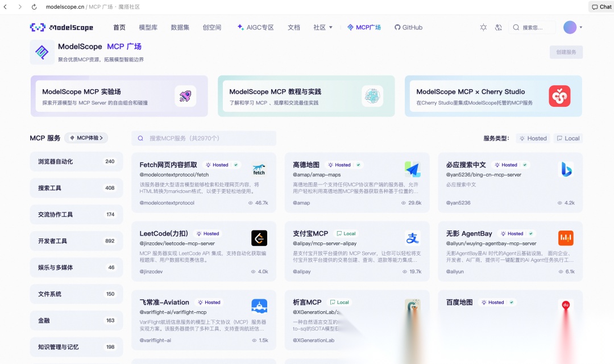Image resolution: width=614 pixels, height=364 pixels.
Task: Select 文件系统 category
Action: pyautogui.click(x=76, y=294)
